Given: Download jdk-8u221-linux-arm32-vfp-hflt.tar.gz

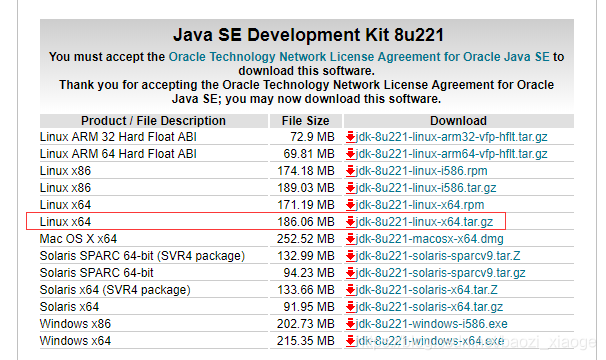Looking at the screenshot, I should (x=451, y=137).
